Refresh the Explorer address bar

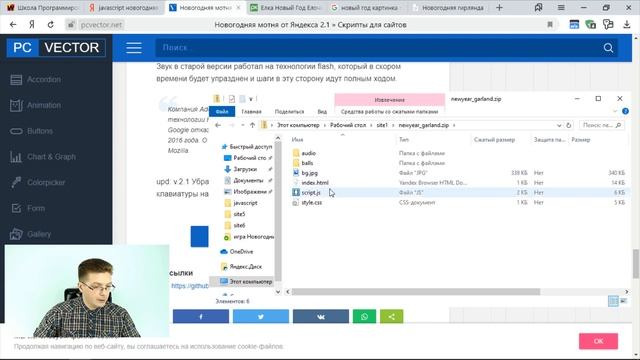pos(568,125)
